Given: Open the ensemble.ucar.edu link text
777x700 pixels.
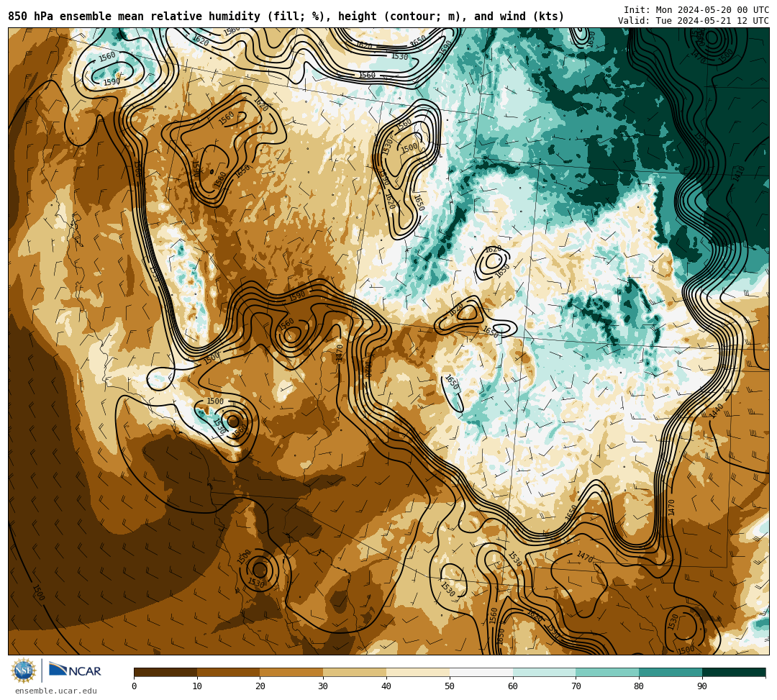Looking at the screenshot, I should click(x=56, y=691).
